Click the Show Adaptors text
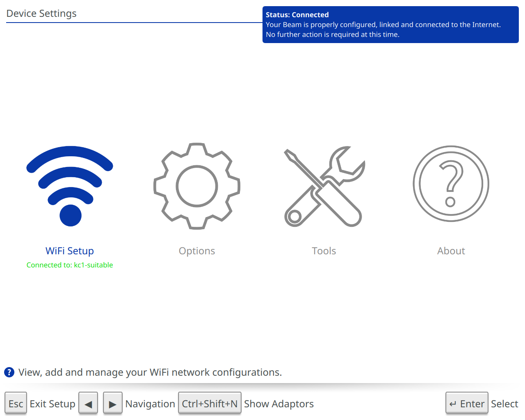This screenshot has width=525, height=420. (279, 404)
